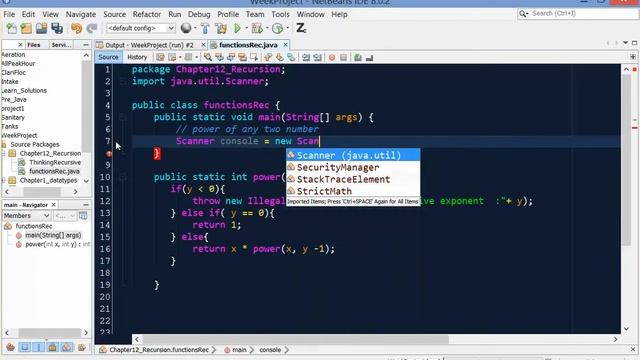
Task: Open the Members dropdown in Navigator
Action: click(27, 216)
